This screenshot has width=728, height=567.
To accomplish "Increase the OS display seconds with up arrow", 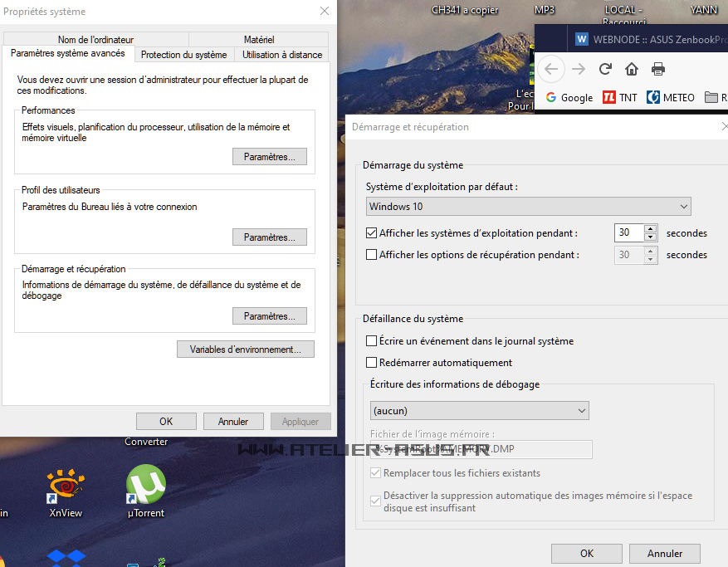I will click(x=650, y=229).
